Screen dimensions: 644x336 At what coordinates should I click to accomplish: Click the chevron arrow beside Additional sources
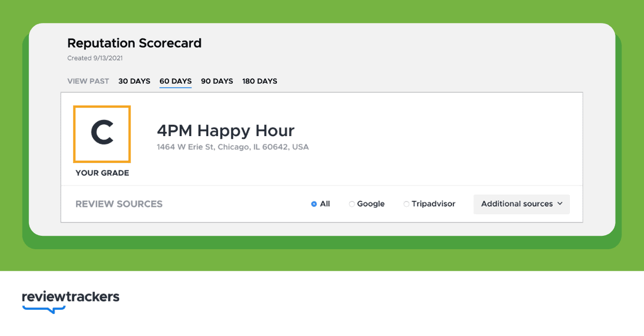tap(560, 204)
